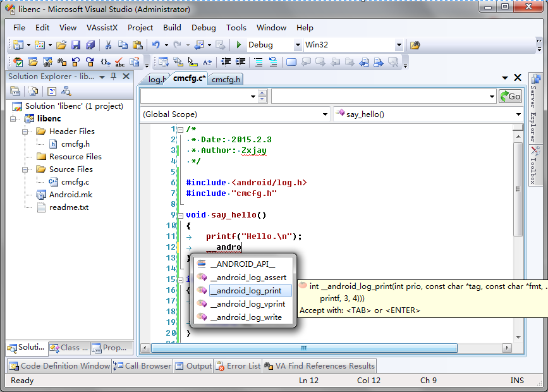Open the VAssistX menu
This screenshot has height=392, width=548.
tap(102, 28)
